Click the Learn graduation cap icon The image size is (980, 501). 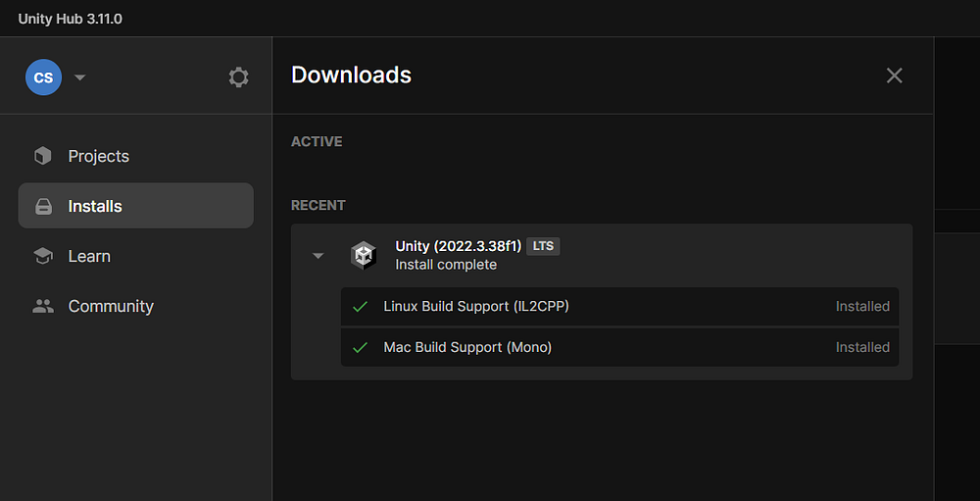[x=42, y=256]
